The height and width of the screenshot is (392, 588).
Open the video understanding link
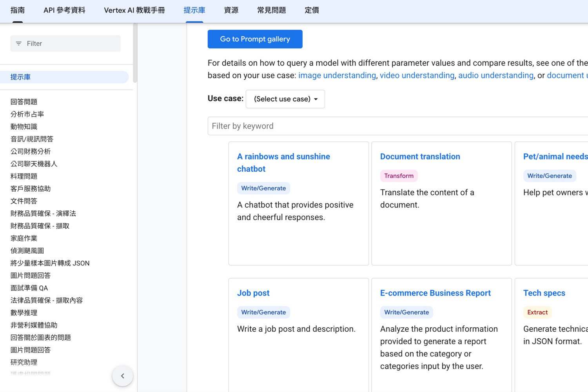(x=417, y=75)
